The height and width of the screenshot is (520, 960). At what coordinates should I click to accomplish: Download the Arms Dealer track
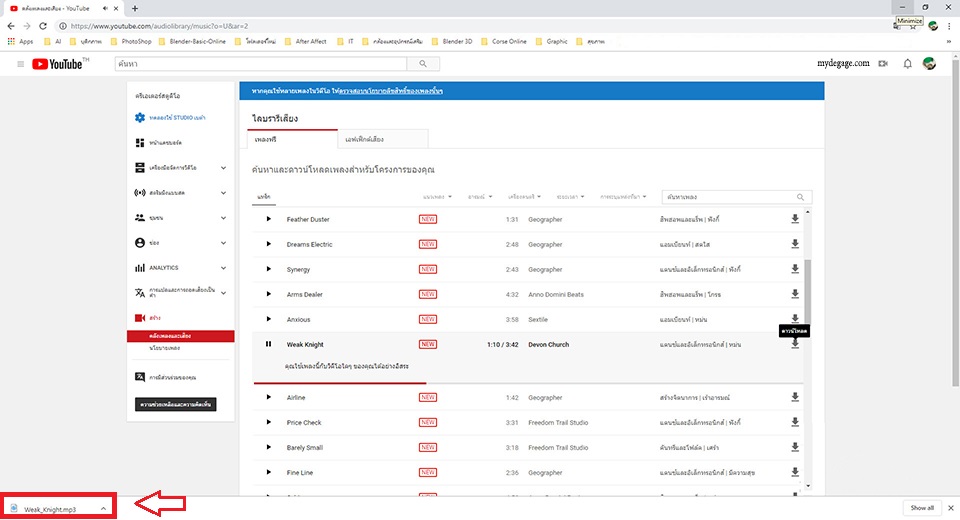click(x=795, y=294)
